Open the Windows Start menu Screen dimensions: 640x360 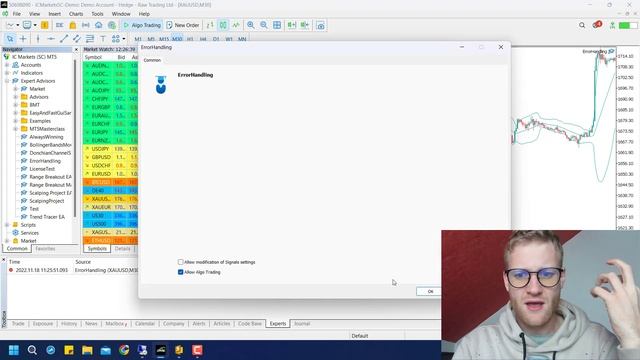pyautogui.click(x=14, y=350)
